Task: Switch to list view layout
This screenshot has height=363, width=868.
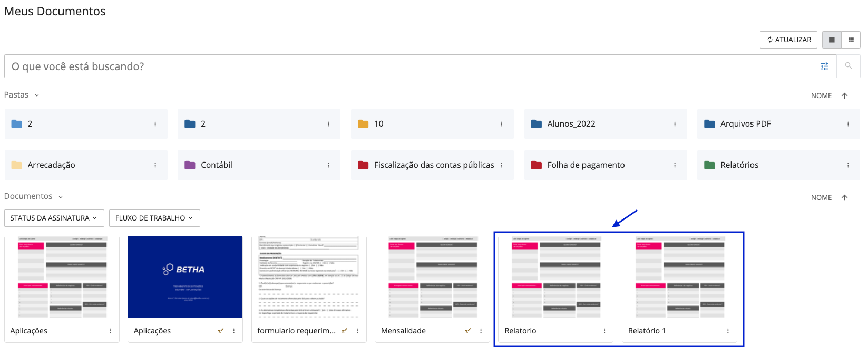Action: (851, 40)
